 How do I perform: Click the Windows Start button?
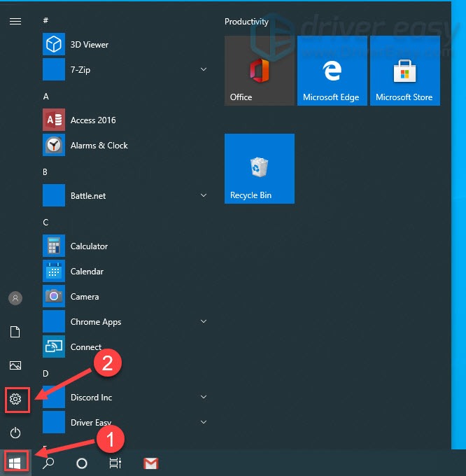[15, 463]
